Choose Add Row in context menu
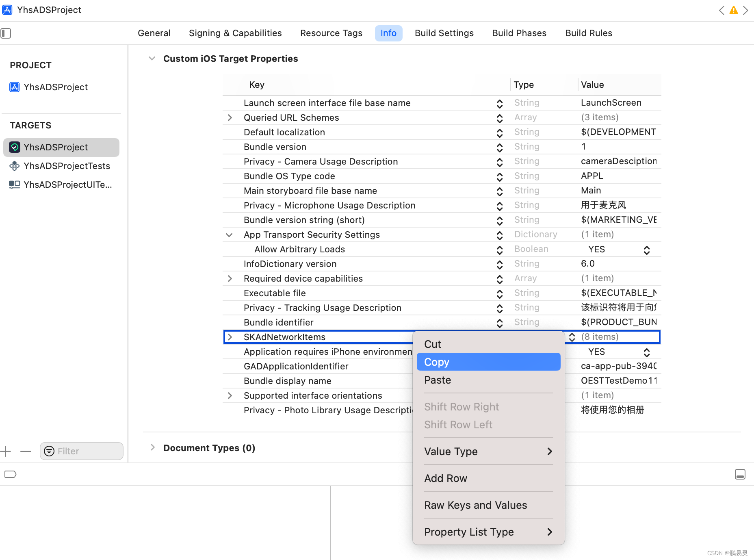 pos(488,478)
